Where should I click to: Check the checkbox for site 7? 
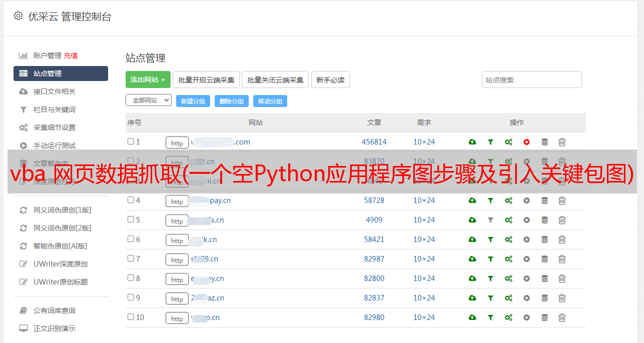131,258
